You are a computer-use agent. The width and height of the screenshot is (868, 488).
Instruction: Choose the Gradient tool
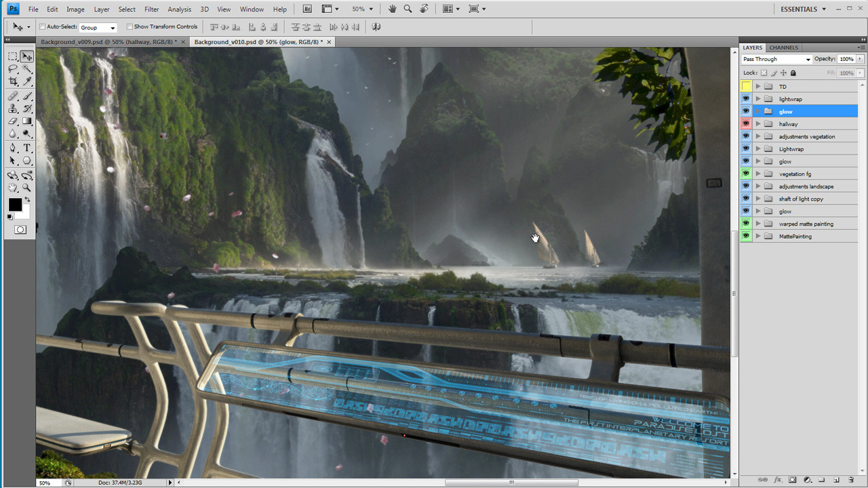coord(27,121)
